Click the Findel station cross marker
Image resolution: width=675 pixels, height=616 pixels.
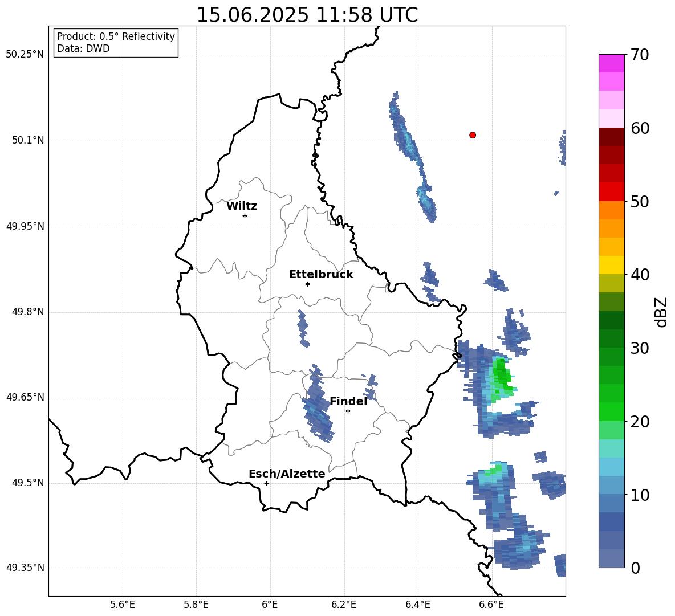pyautogui.click(x=348, y=411)
